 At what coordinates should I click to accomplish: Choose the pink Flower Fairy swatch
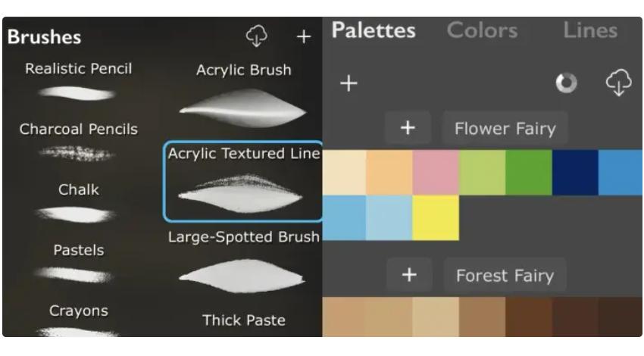(436, 173)
